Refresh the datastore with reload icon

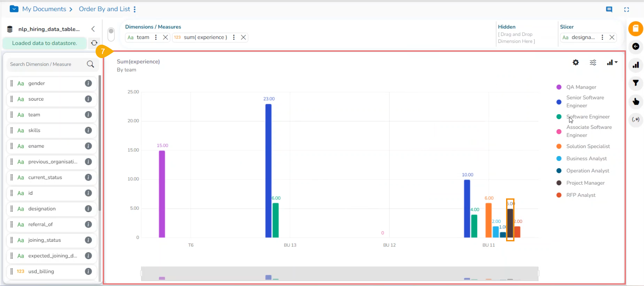(94, 43)
